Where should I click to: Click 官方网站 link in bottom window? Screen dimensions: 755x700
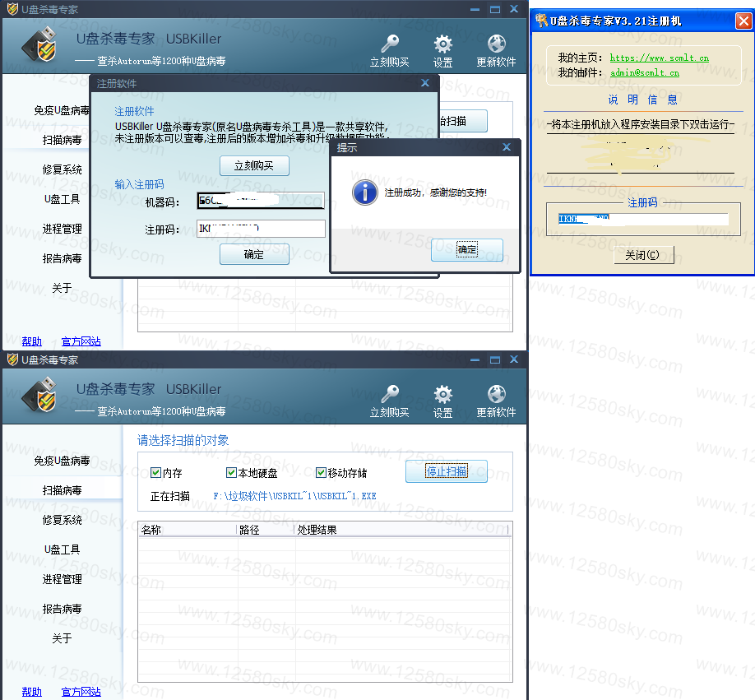tap(81, 692)
